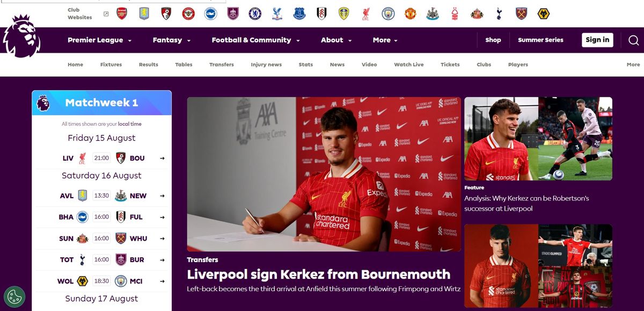Viewport: 644px width, 311px height.
Task: Open Liverpool sign Kerkez from Bournemouth headline
Action: pos(319,274)
